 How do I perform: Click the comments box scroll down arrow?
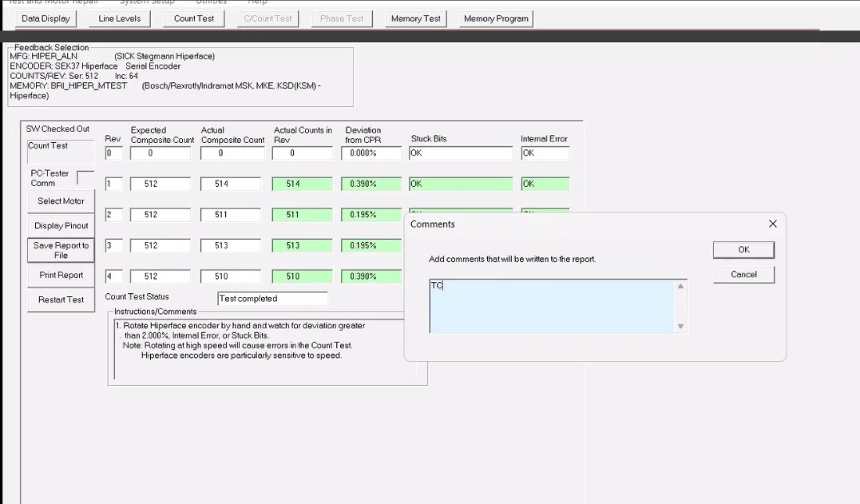coord(681,327)
